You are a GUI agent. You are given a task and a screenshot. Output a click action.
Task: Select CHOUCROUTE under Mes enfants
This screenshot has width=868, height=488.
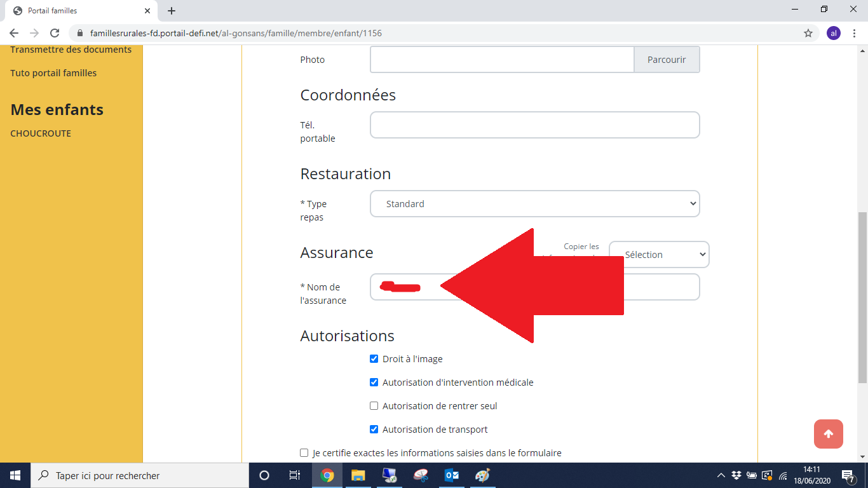pyautogui.click(x=41, y=133)
